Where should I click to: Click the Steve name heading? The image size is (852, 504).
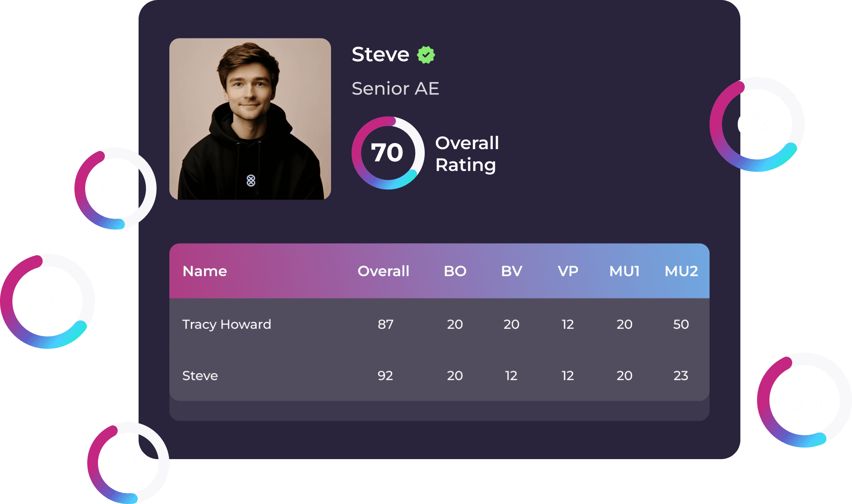[x=380, y=54]
